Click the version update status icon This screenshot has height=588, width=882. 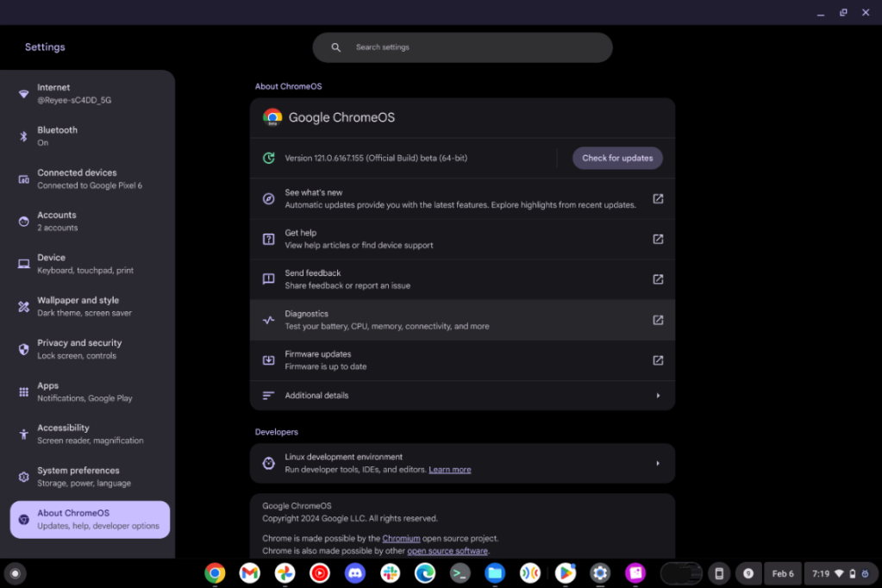[x=268, y=158]
